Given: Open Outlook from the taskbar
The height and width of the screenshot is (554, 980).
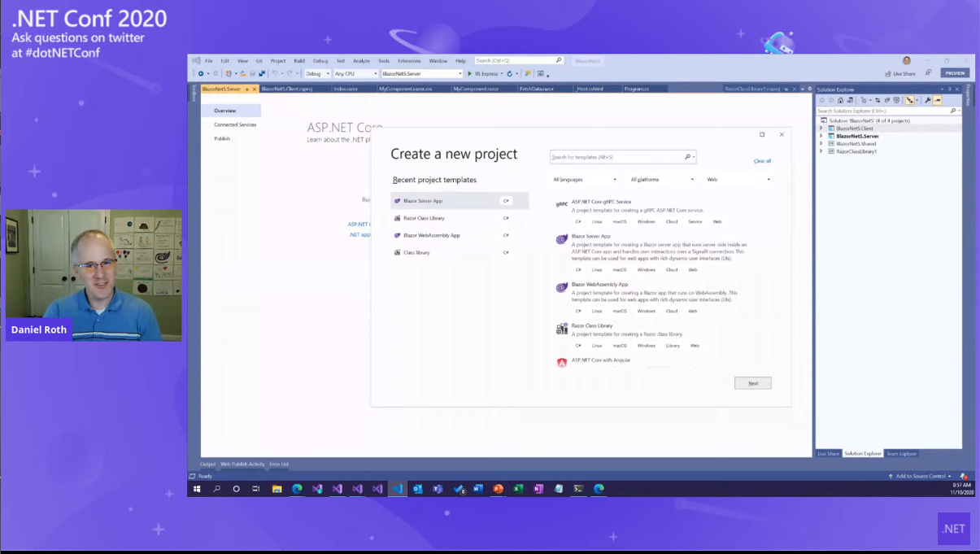Looking at the screenshot, I should click(x=417, y=489).
